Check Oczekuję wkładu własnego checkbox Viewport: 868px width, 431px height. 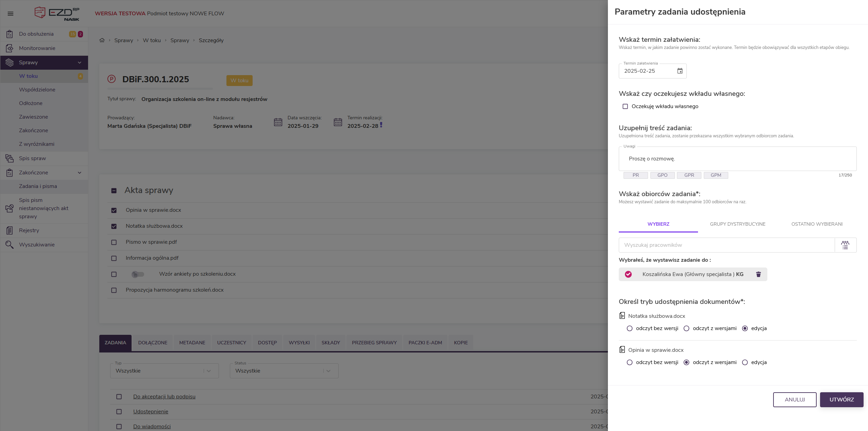pos(625,106)
